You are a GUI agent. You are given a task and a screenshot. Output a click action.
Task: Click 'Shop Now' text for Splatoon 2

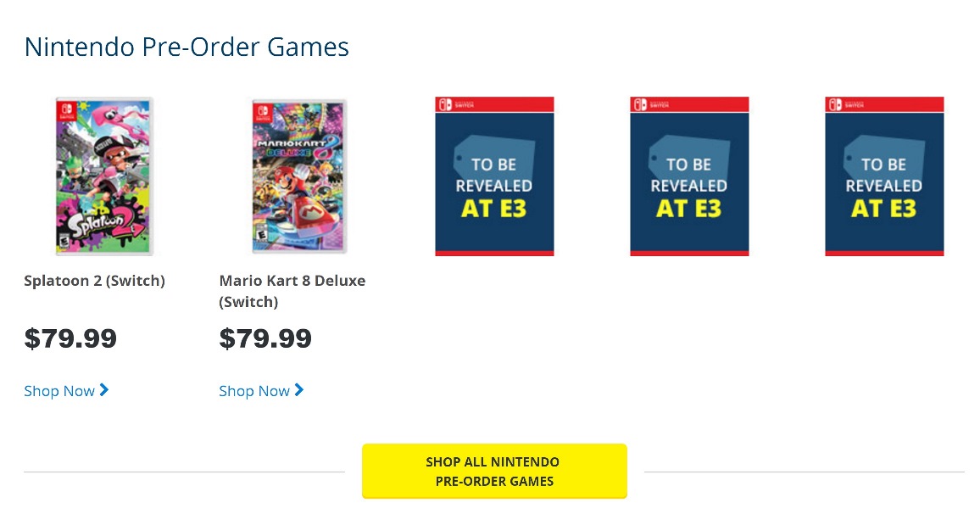59,391
